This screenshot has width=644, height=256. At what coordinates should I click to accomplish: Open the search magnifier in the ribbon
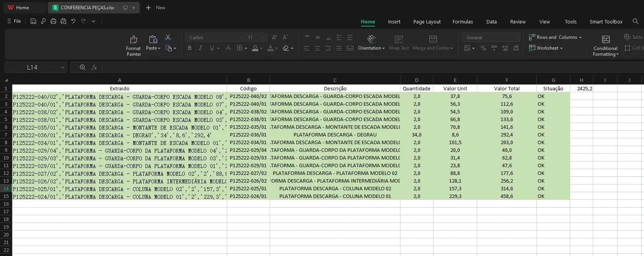(x=636, y=22)
